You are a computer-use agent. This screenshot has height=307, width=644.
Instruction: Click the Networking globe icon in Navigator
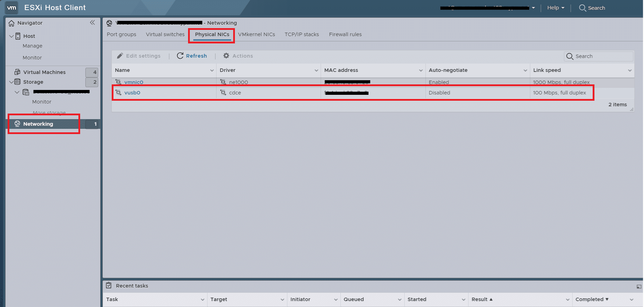[17, 124]
